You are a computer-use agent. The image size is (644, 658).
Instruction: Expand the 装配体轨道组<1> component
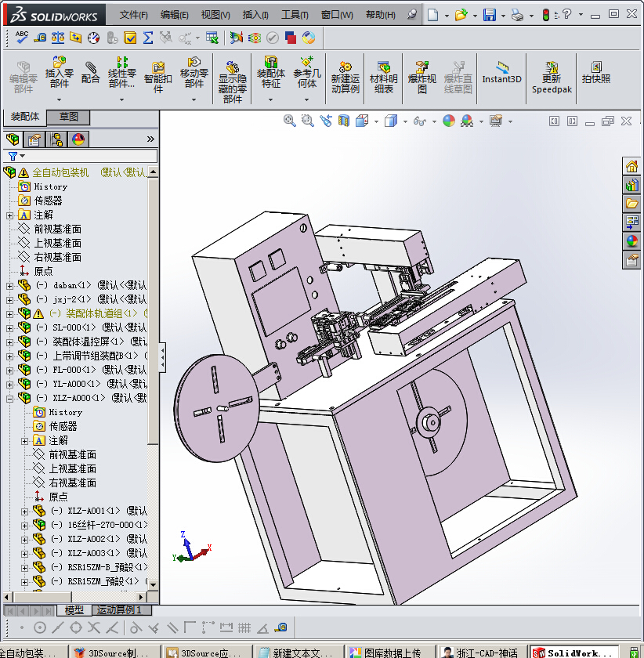coord(9,314)
